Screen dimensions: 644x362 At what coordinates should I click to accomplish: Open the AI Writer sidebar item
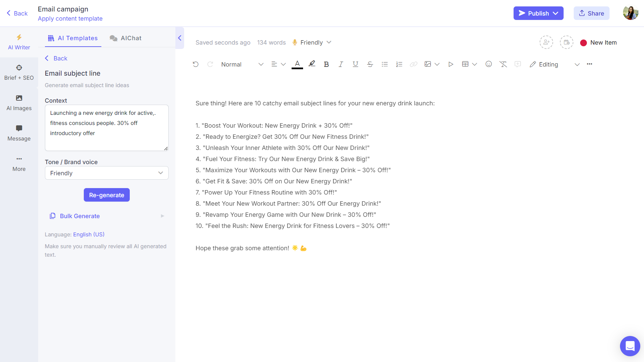pyautogui.click(x=19, y=42)
